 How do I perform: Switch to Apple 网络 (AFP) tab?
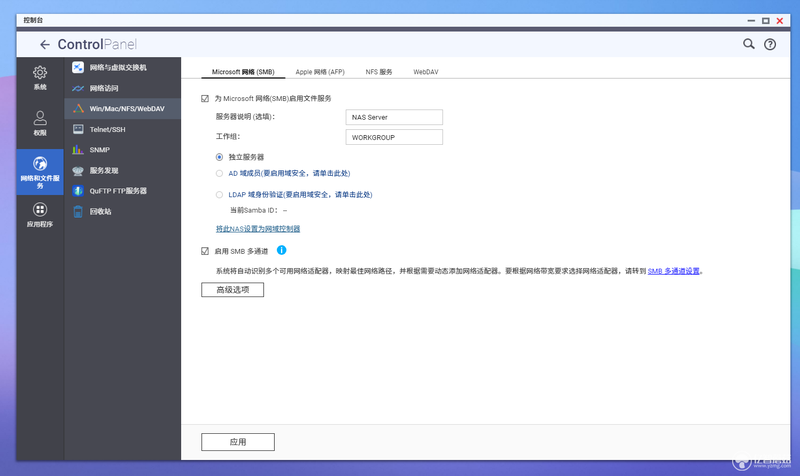[x=320, y=72]
